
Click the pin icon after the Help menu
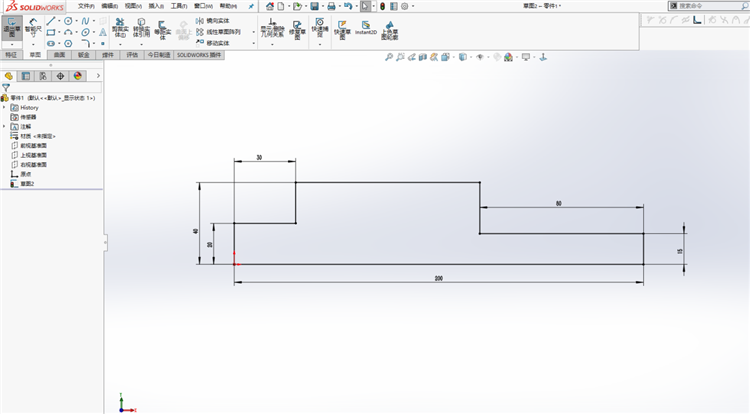point(251,6)
